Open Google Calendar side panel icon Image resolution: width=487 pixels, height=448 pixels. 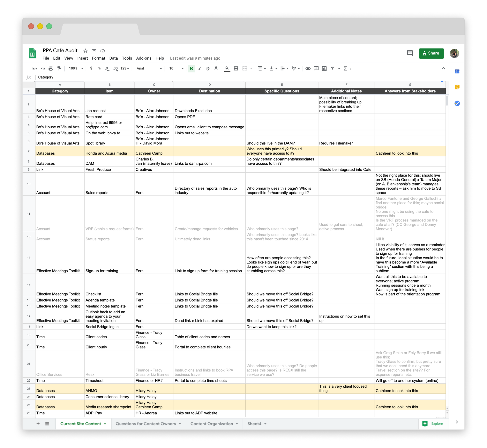[x=457, y=71]
